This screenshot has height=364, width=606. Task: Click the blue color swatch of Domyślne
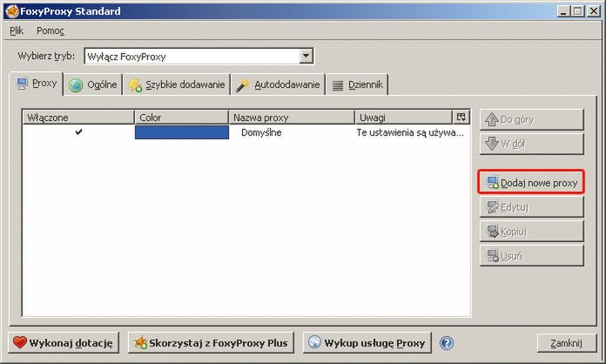[x=182, y=132]
